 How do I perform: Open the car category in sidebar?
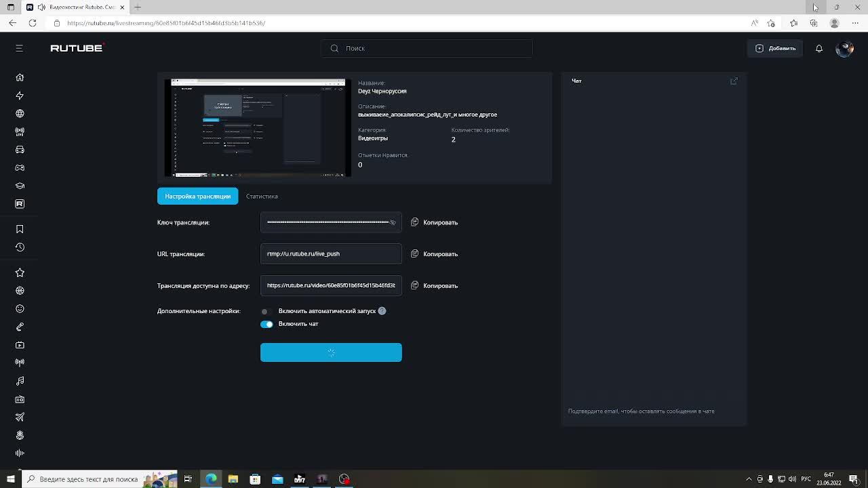[20, 150]
